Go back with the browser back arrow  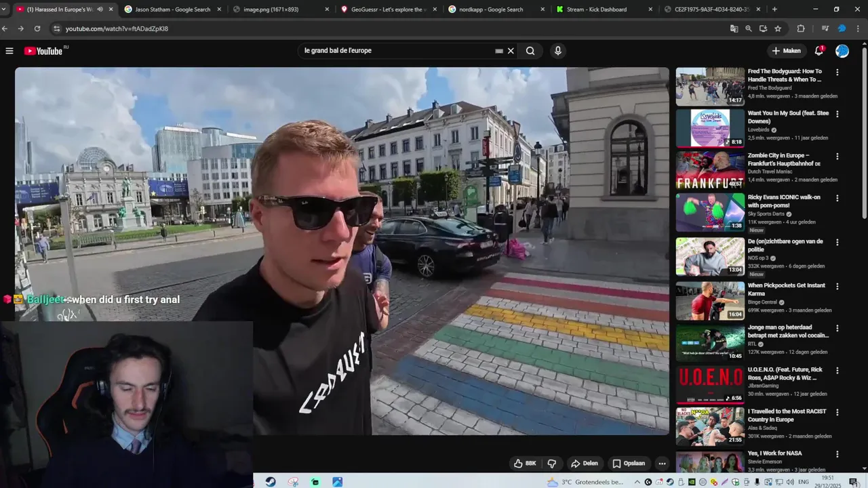(5, 28)
